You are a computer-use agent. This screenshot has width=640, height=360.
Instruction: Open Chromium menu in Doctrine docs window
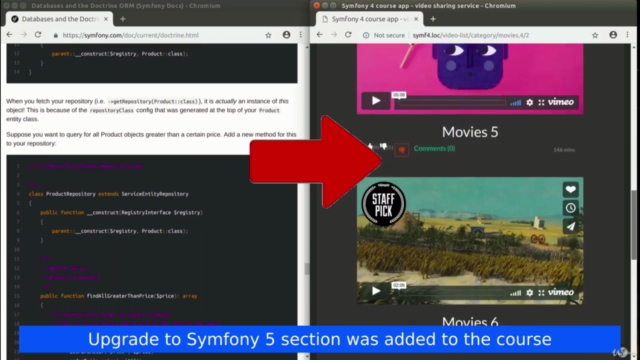point(301,35)
